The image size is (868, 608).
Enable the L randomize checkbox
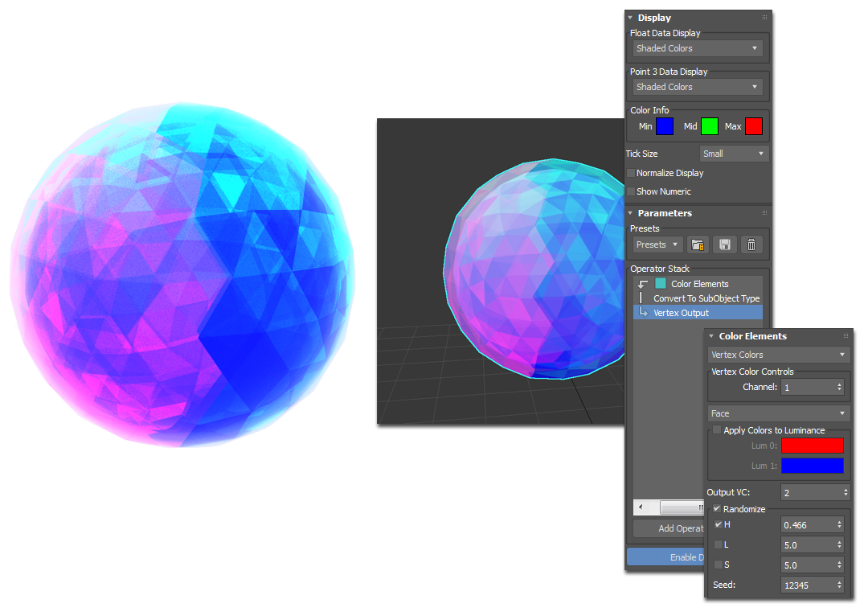(719, 545)
